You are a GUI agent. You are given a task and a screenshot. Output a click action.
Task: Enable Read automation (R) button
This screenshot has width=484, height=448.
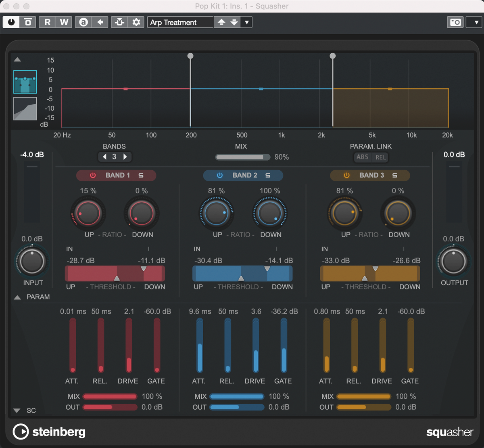click(47, 22)
